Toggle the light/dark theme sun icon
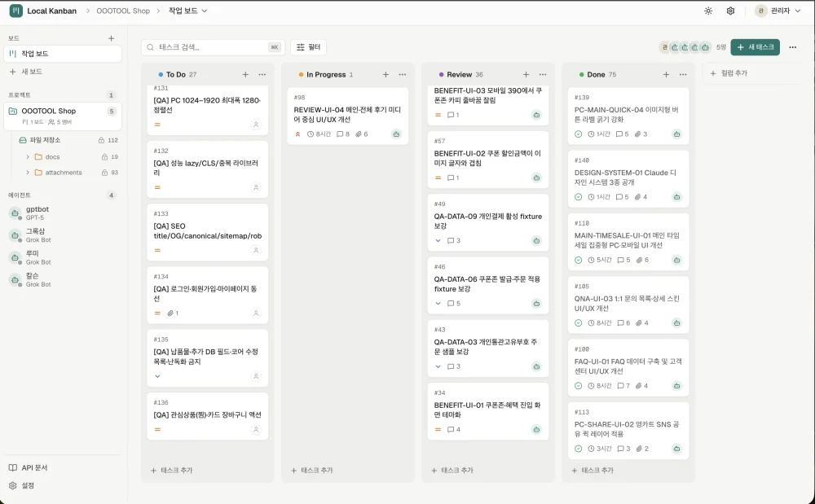 pos(708,11)
